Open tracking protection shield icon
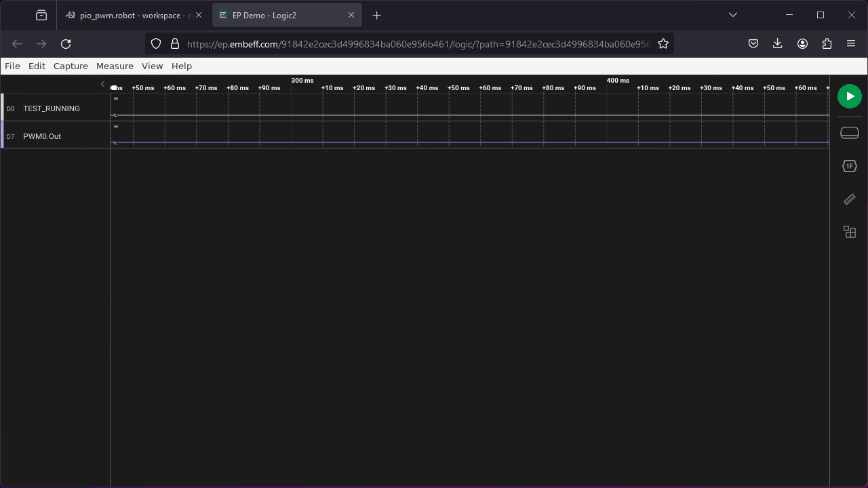 (x=156, y=43)
